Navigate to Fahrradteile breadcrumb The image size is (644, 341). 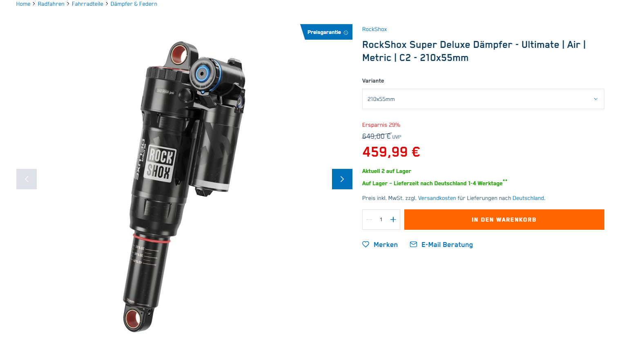click(87, 4)
